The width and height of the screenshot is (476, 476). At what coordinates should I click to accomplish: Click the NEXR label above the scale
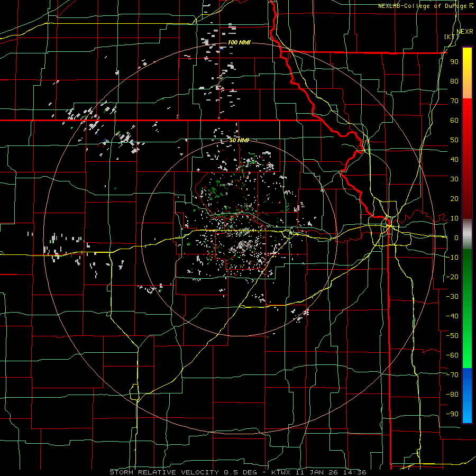464,32
